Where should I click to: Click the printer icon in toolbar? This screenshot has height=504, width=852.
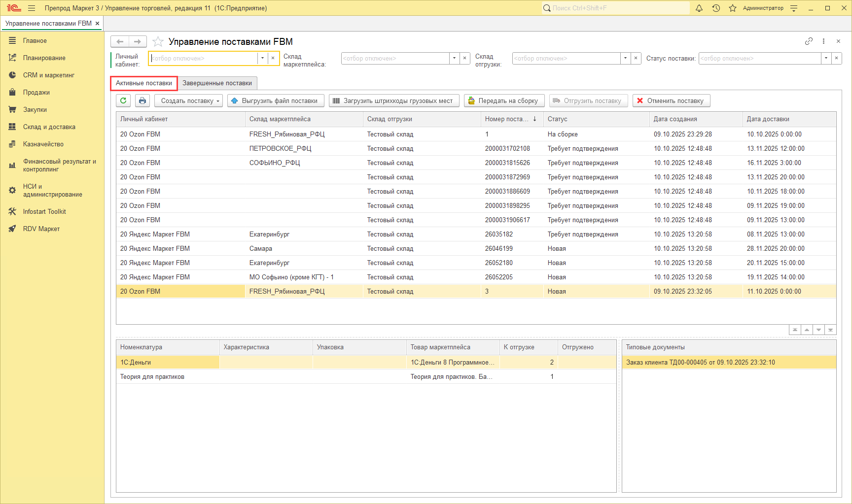[x=142, y=101]
